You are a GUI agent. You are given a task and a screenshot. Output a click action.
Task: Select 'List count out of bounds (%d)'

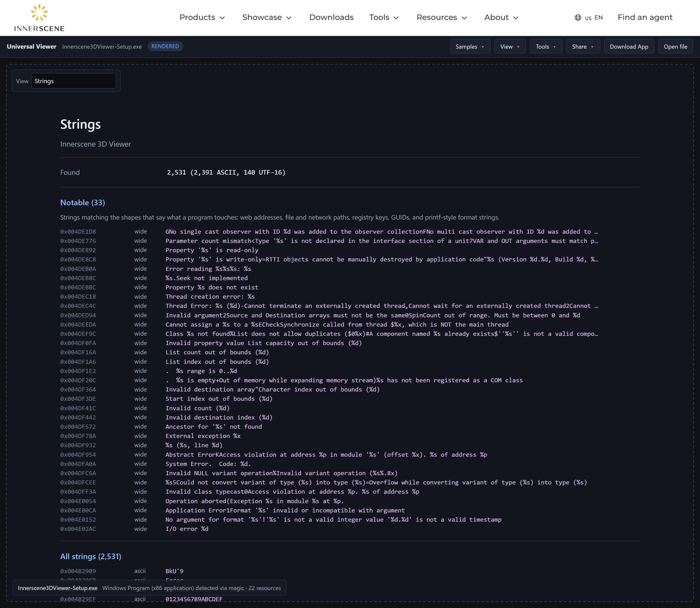217,352
